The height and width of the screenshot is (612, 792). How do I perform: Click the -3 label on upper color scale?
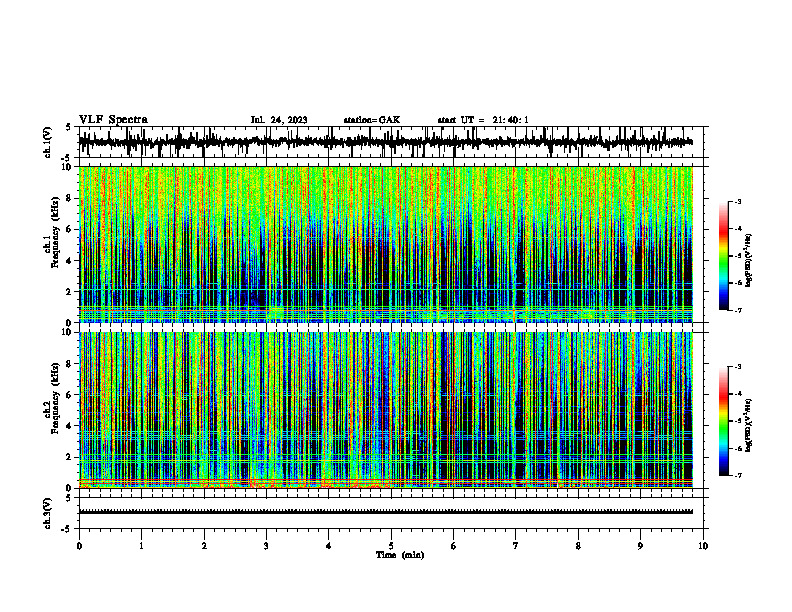737,201
